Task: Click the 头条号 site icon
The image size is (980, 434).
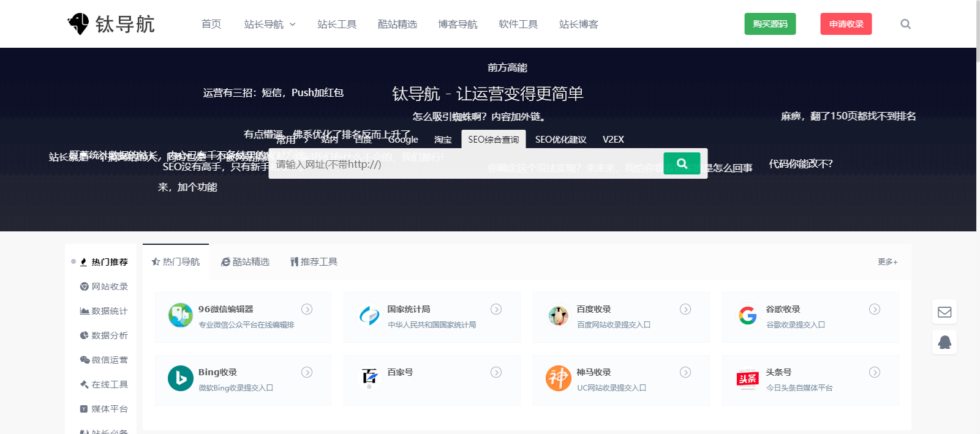Action: pyautogui.click(x=748, y=378)
